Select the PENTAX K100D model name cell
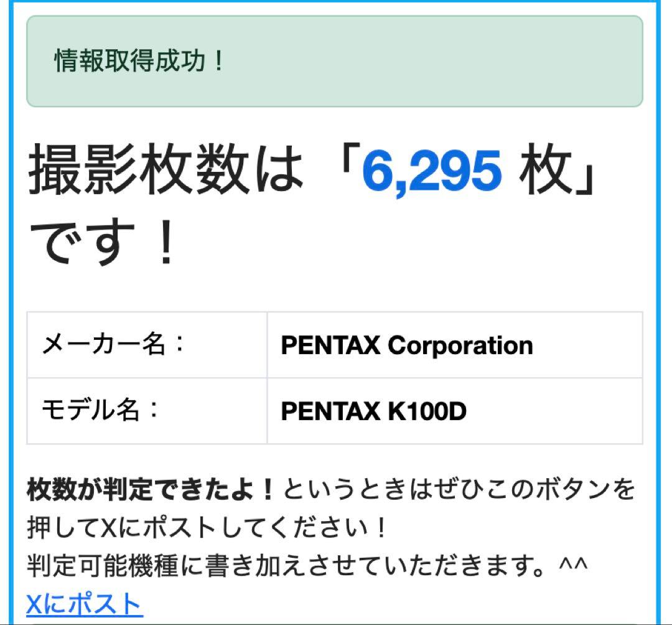 [x=373, y=411]
